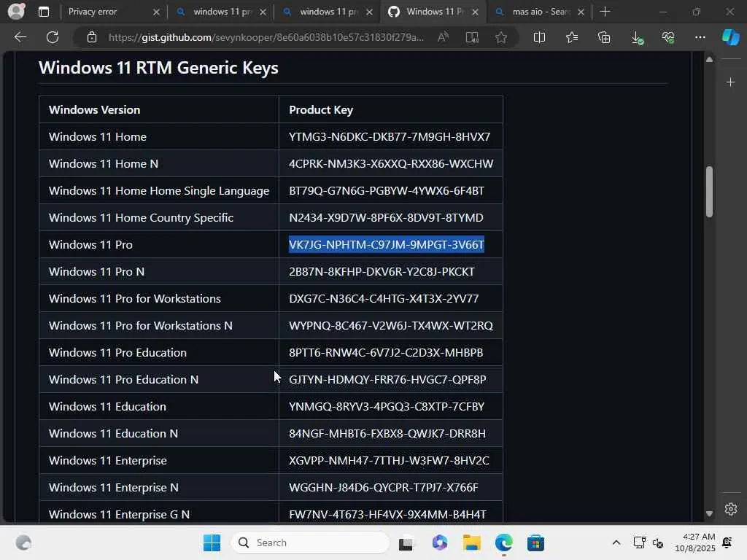Screen dimensions: 747x560
Task: Open Microsoft Store from taskbar
Action: [x=535, y=542]
